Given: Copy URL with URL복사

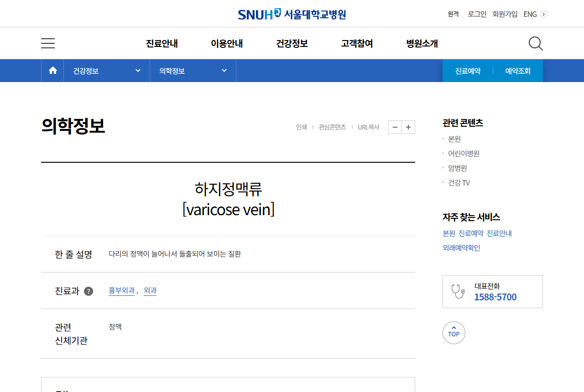Looking at the screenshot, I should click(x=369, y=127).
